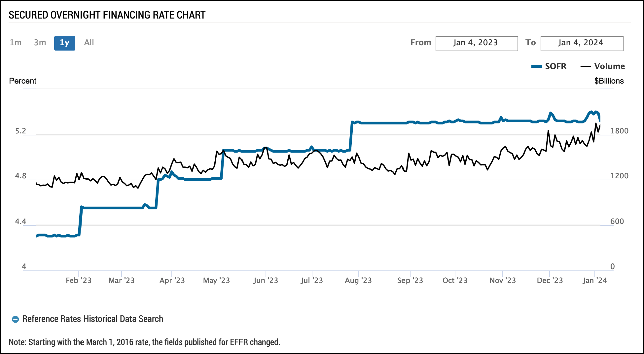Open the To date field Jan 4, 2024
The image size is (644, 354).
tap(582, 43)
